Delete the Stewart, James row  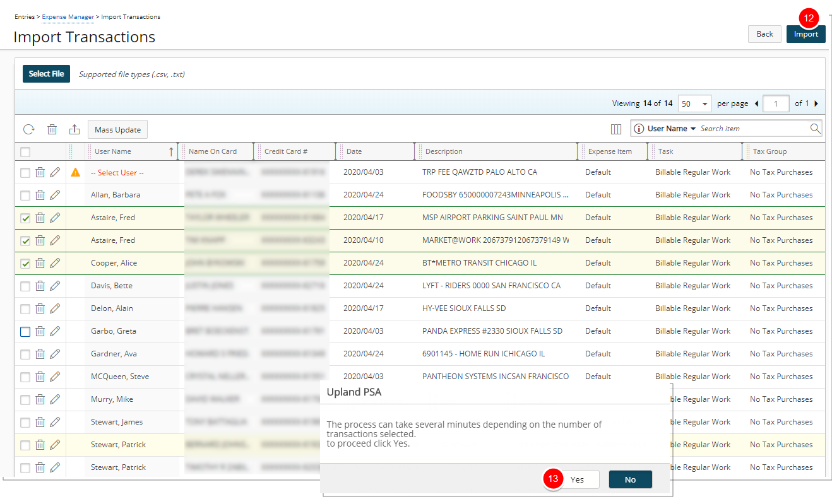(x=40, y=422)
